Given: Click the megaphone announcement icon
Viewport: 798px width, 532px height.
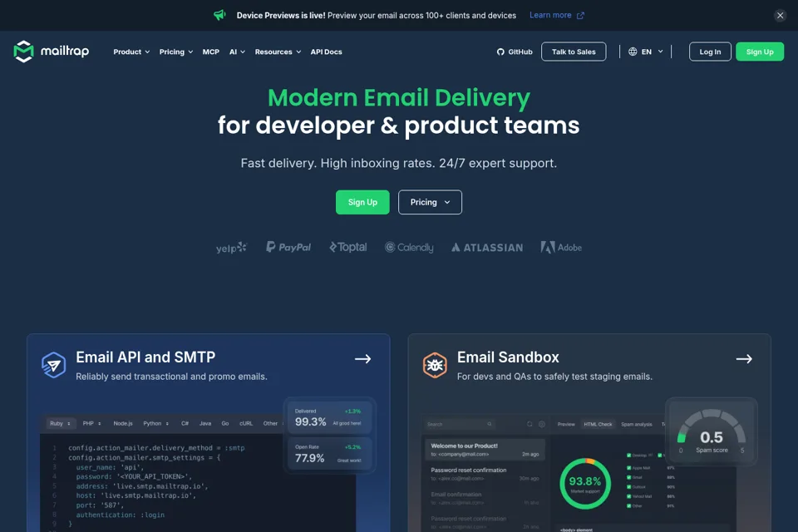Looking at the screenshot, I should point(219,15).
